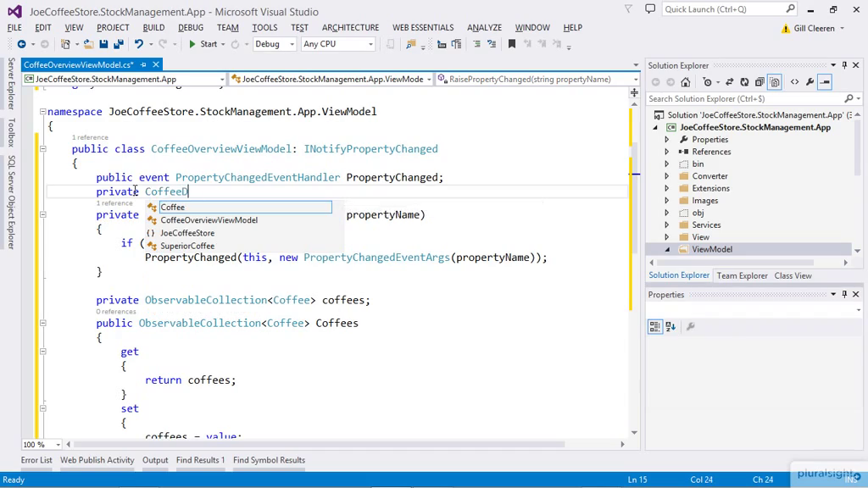Click the Navigate Backward arrow in the toolbar
868x488 pixels.
(21, 44)
